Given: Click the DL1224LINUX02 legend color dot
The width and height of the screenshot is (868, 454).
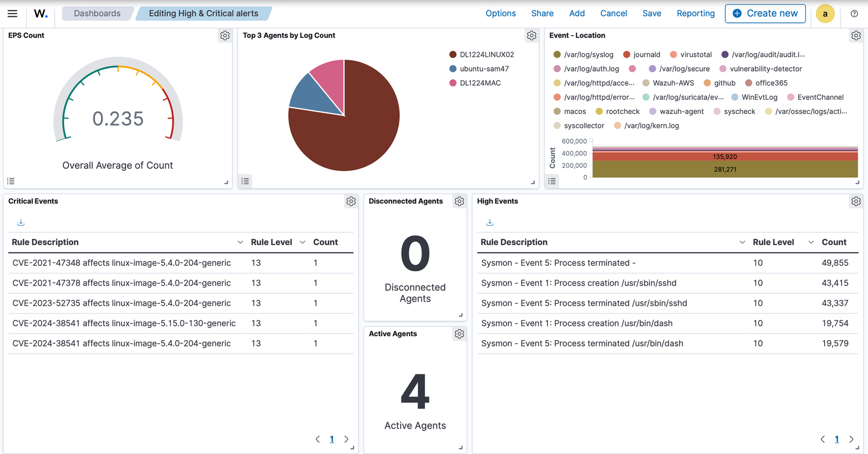Looking at the screenshot, I should 453,55.
